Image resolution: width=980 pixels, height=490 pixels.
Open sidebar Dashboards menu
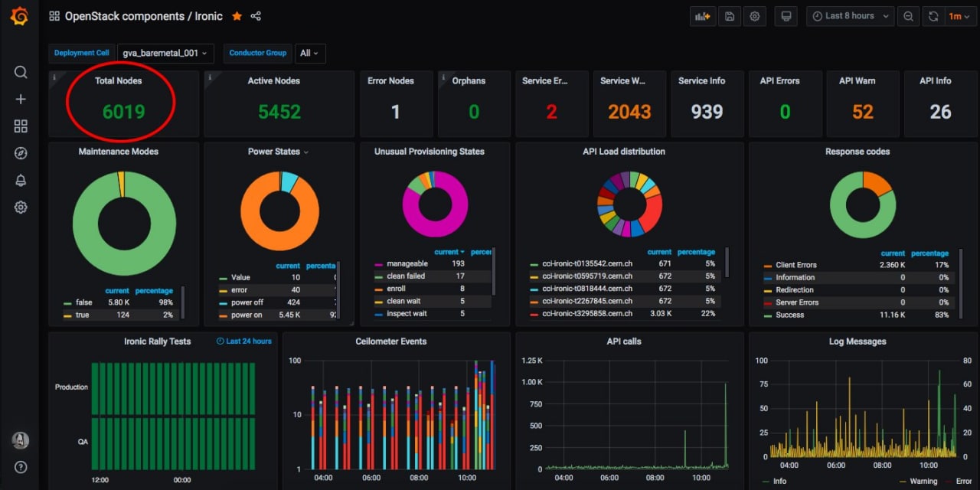point(21,126)
